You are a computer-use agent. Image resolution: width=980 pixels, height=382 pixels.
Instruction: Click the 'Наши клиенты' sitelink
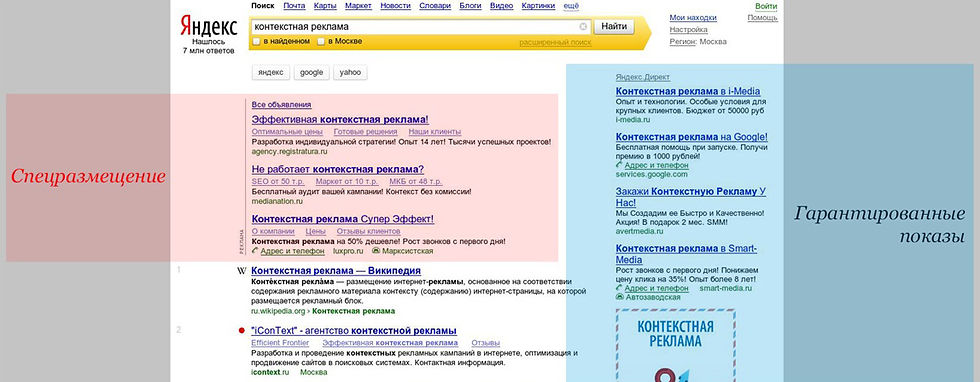tap(434, 132)
